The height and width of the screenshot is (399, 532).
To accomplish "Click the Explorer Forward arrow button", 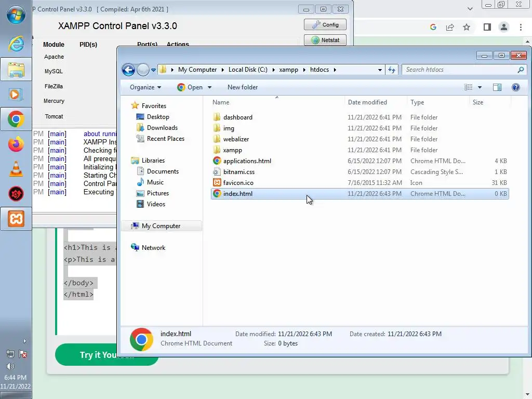I will point(143,70).
